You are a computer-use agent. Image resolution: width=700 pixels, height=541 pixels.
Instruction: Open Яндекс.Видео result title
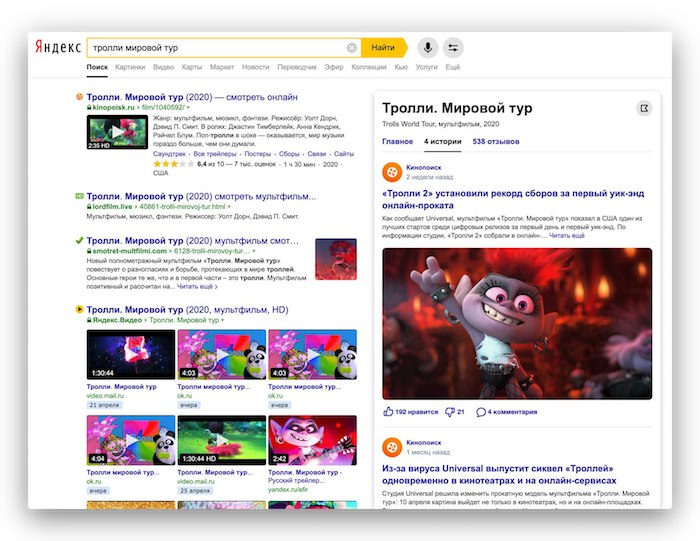pyautogui.click(x=188, y=309)
